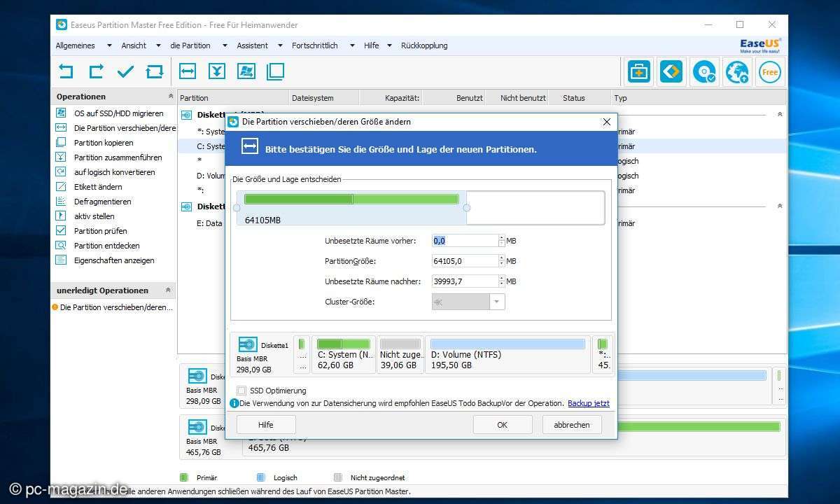Select the resize/move partition toolbar icon
The width and height of the screenshot is (840, 504).
click(188, 71)
